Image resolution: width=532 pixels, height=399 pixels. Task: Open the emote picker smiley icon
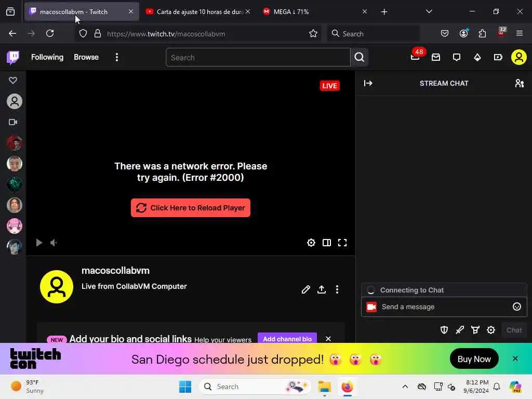click(517, 307)
